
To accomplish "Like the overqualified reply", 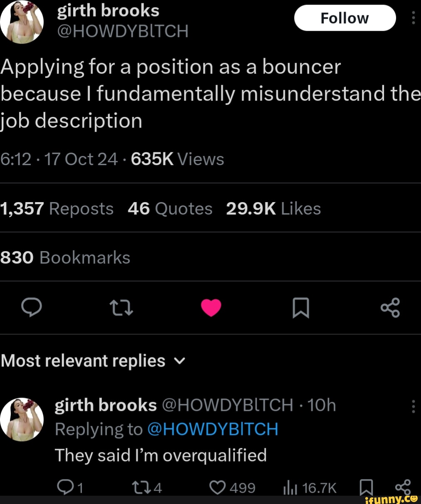I will 218,487.
